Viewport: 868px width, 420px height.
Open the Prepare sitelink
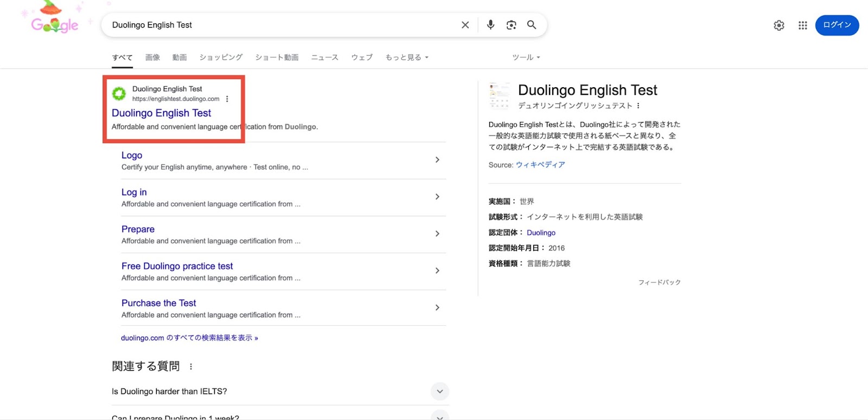[x=138, y=229]
